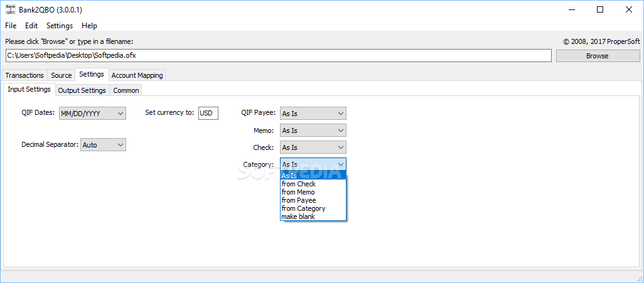Click the Bank2QBO app icon in title bar

coord(10,10)
